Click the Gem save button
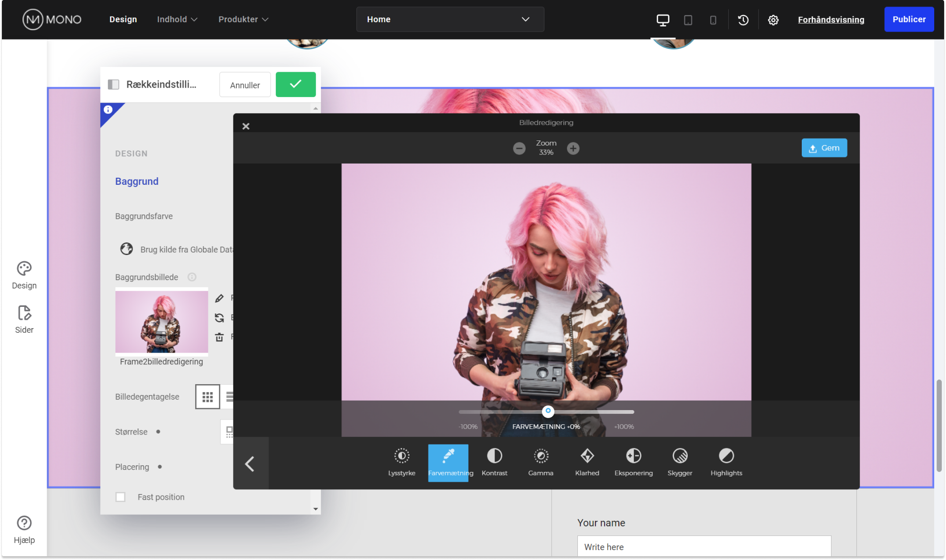Image resolution: width=946 pixels, height=560 pixels. (x=824, y=148)
